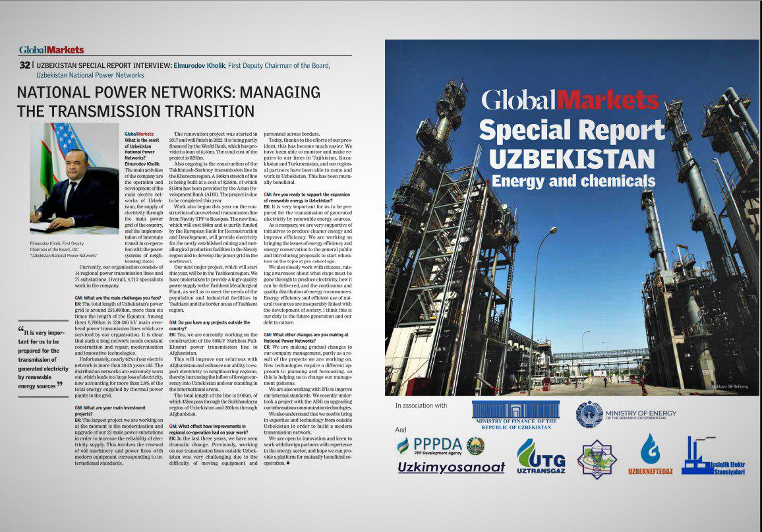The height and width of the screenshot is (532, 762).
Task: Click the headline 'NATIONAL POWER NETWORKS: MANAGING THE TRANSMISSION TRANSITION'
Action: [169, 102]
